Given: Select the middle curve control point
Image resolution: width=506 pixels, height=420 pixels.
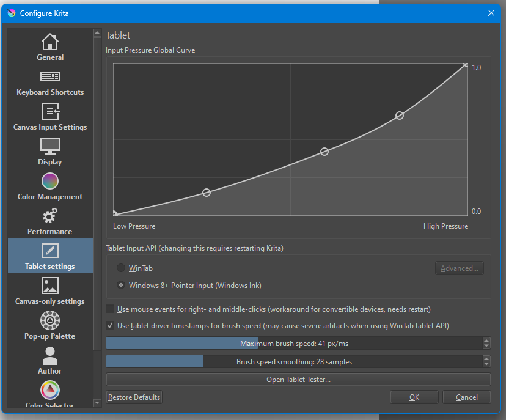Looking at the screenshot, I should (324, 152).
